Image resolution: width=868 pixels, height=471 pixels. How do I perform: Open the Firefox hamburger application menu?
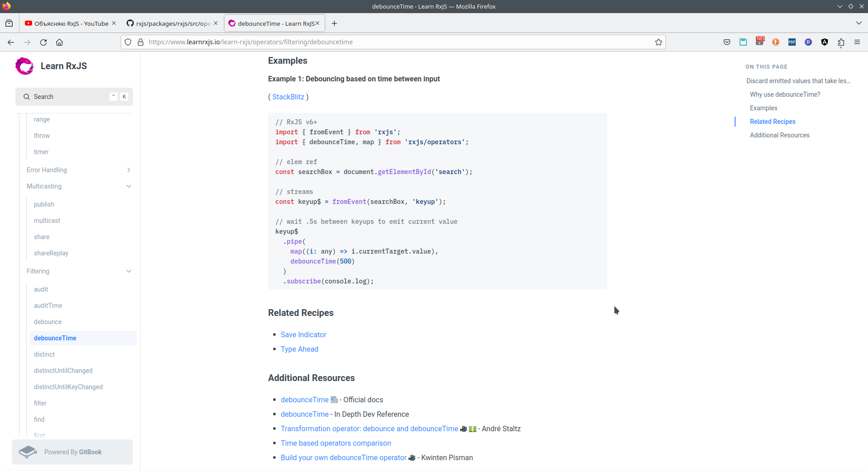tap(857, 42)
